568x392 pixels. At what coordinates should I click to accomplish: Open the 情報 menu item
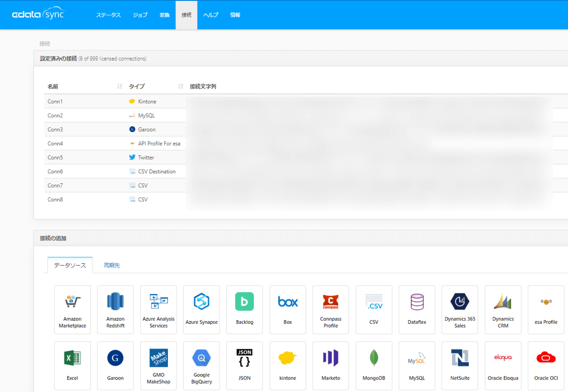coord(235,15)
